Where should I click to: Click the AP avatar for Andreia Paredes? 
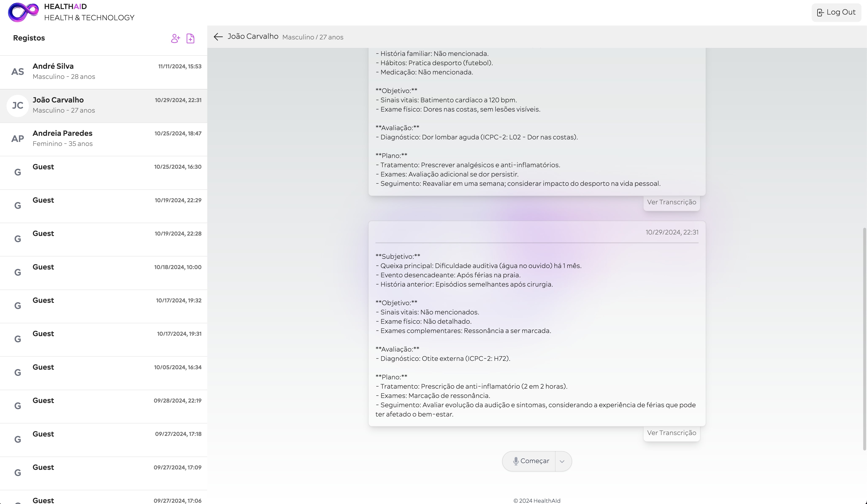(x=18, y=139)
